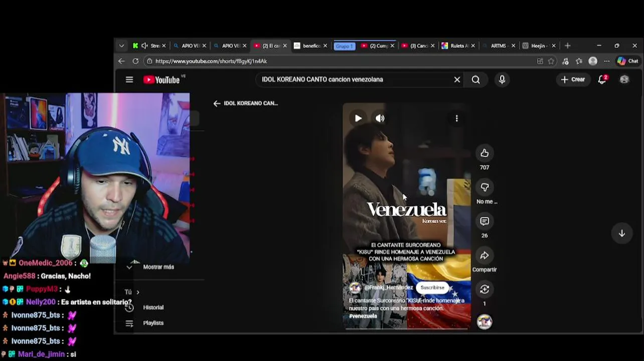Expand the Tú section chevron

click(x=137, y=292)
